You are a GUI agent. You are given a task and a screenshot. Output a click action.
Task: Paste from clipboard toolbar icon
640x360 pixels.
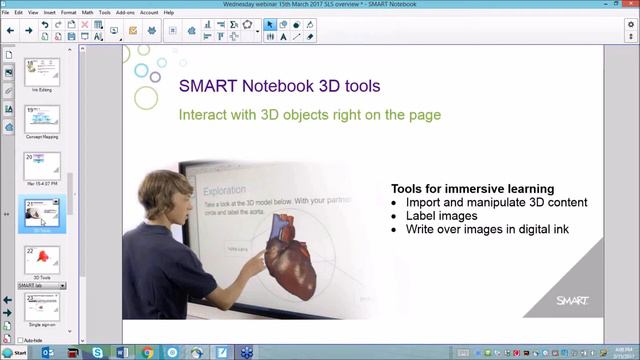point(71,24)
